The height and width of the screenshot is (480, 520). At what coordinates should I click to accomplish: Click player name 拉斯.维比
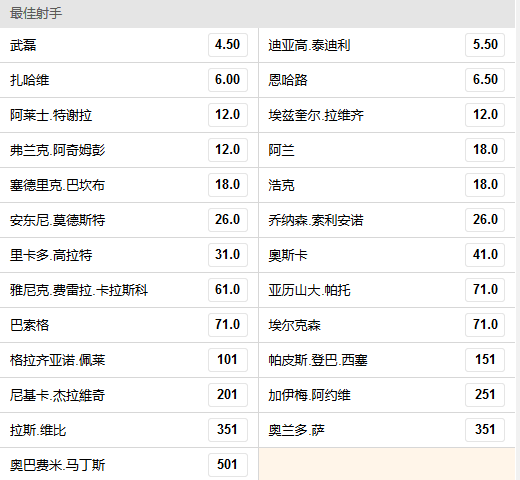click(x=38, y=430)
